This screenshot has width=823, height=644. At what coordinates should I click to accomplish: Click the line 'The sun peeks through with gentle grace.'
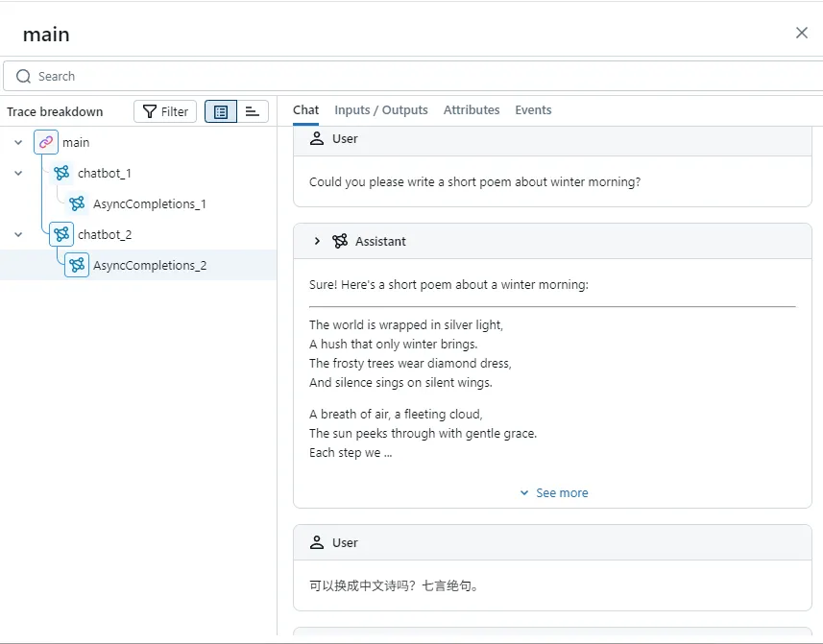click(x=424, y=433)
